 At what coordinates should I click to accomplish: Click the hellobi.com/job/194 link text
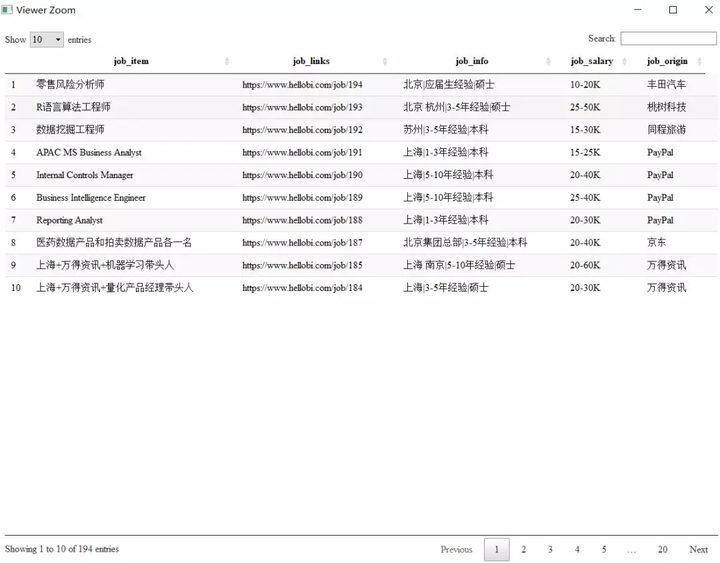(302, 84)
